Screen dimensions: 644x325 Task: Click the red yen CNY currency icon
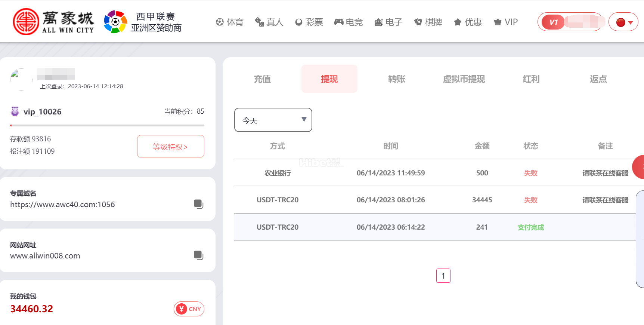pos(182,309)
